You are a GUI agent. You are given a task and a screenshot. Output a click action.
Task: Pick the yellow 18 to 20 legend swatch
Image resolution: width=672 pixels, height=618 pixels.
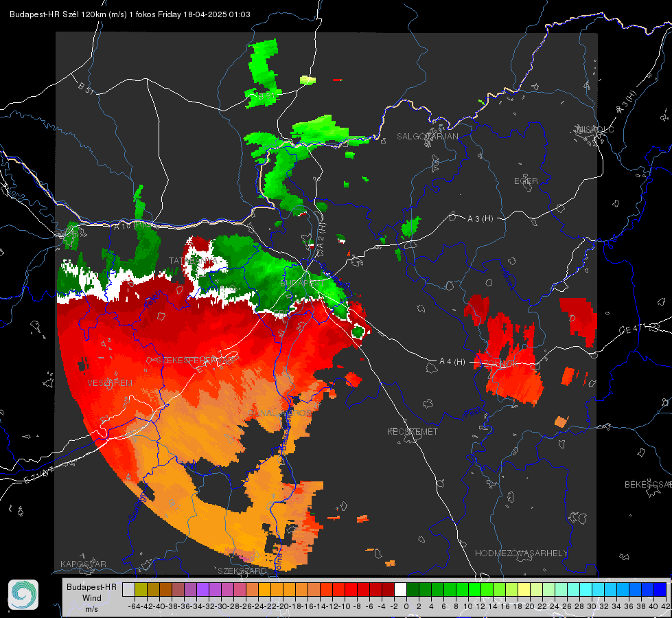pyautogui.click(x=524, y=589)
